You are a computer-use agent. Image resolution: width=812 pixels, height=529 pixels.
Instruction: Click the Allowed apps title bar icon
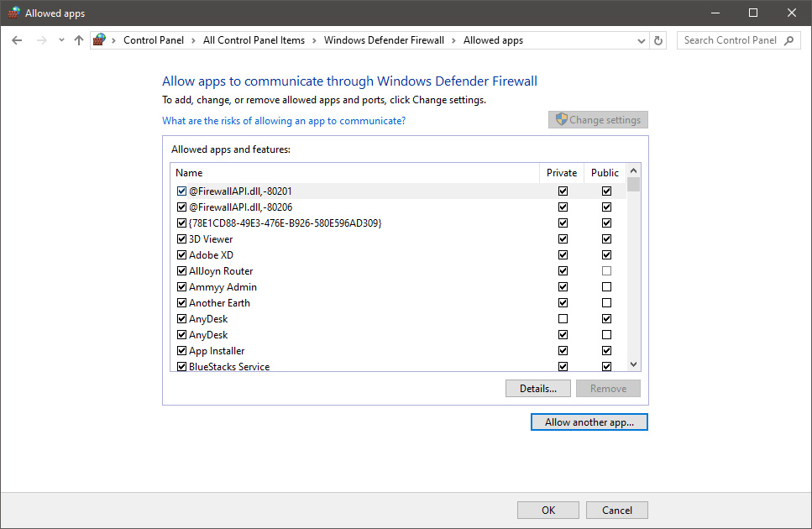coord(14,13)
